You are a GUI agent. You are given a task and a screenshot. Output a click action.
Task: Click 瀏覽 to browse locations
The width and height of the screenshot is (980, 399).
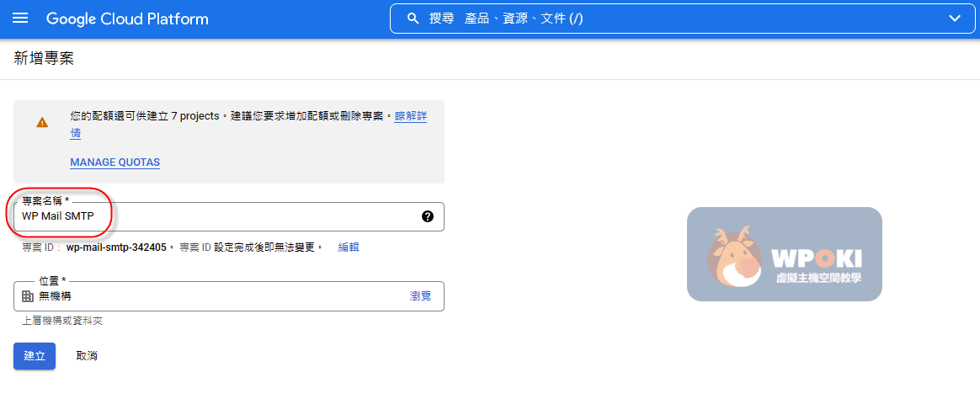tap(420, 296)
